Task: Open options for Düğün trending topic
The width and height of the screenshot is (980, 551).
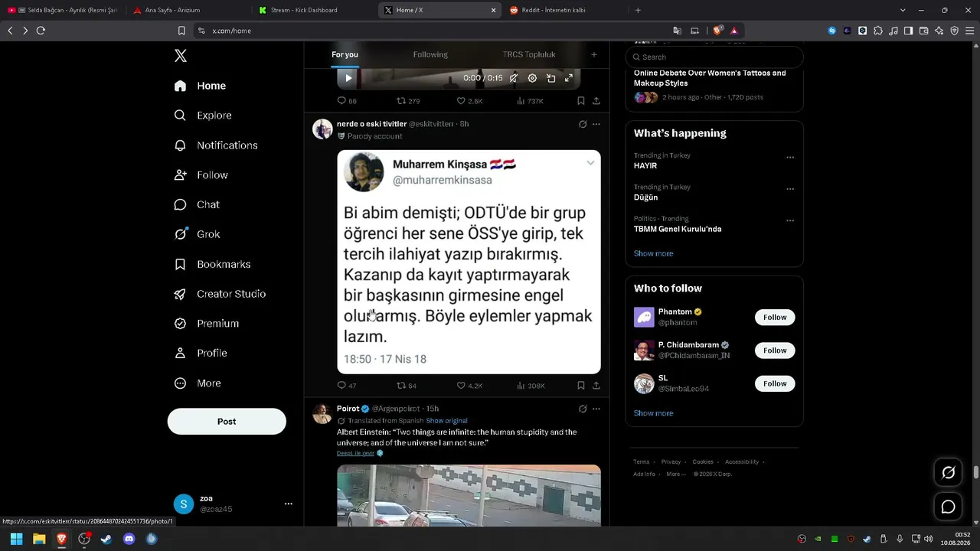Action: (x=790, y=189)
